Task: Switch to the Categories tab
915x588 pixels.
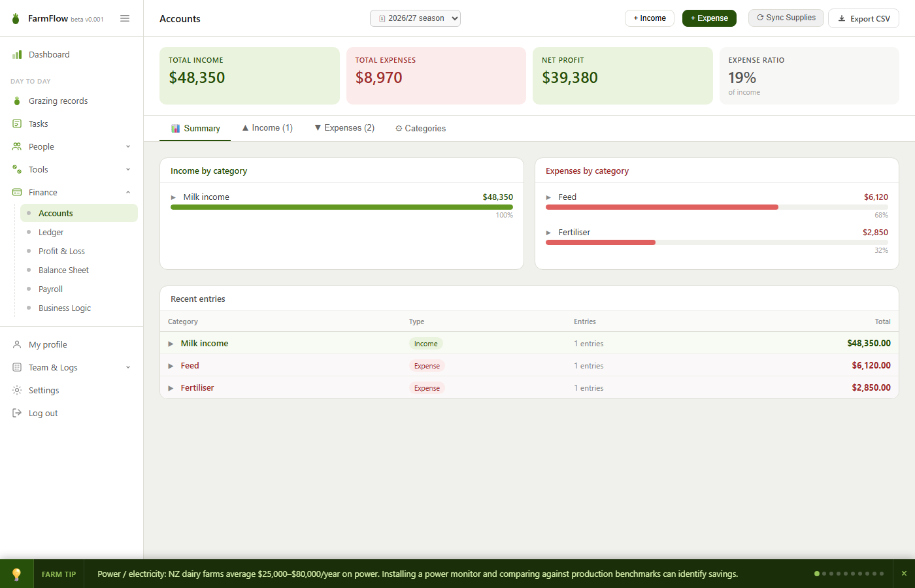Action: tap(420, 128)
